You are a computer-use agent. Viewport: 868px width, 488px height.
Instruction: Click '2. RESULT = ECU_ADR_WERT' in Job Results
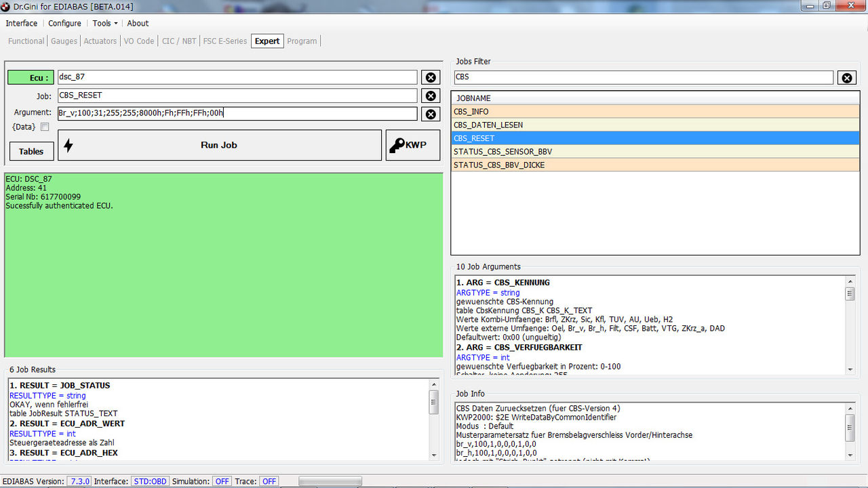[67, 424]
